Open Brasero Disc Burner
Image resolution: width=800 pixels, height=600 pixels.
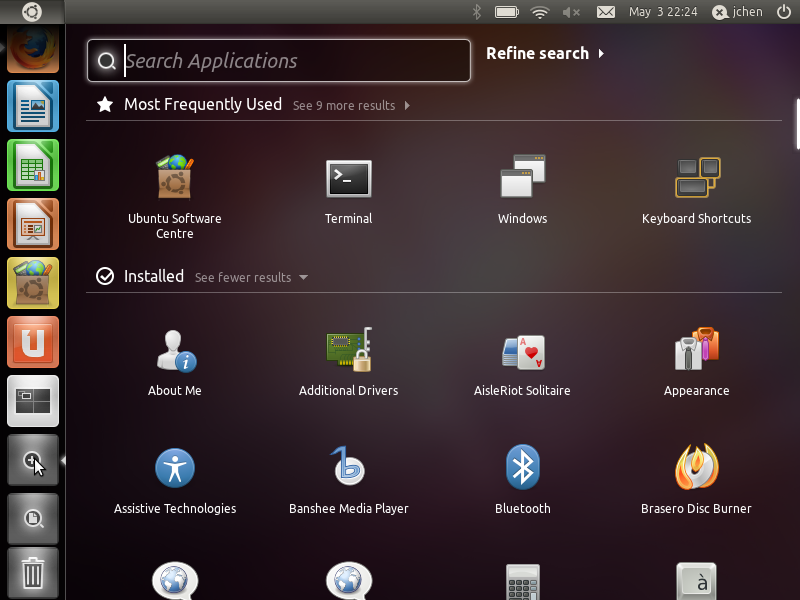(x=696, y=468)
